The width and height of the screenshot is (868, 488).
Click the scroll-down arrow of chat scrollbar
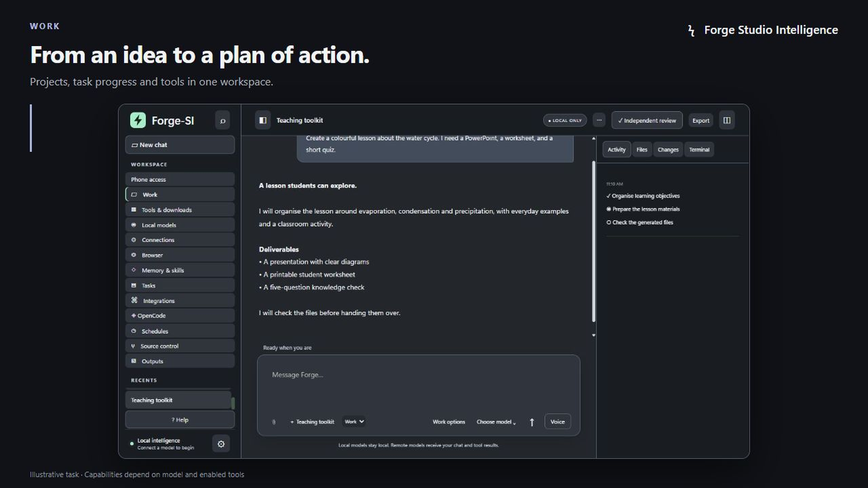593,336
